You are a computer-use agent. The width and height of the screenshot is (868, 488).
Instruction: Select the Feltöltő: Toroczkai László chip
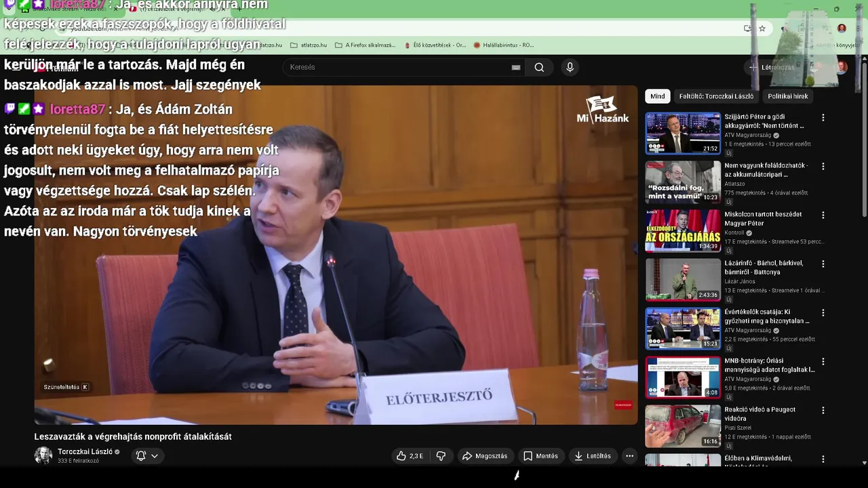coord(716,96)
